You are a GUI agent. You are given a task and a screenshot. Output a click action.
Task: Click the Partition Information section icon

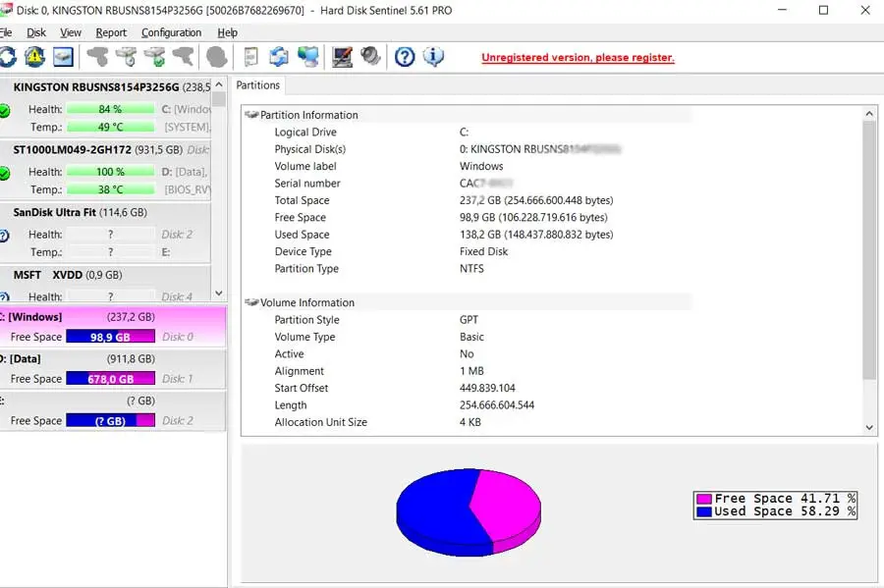point(251,115)
